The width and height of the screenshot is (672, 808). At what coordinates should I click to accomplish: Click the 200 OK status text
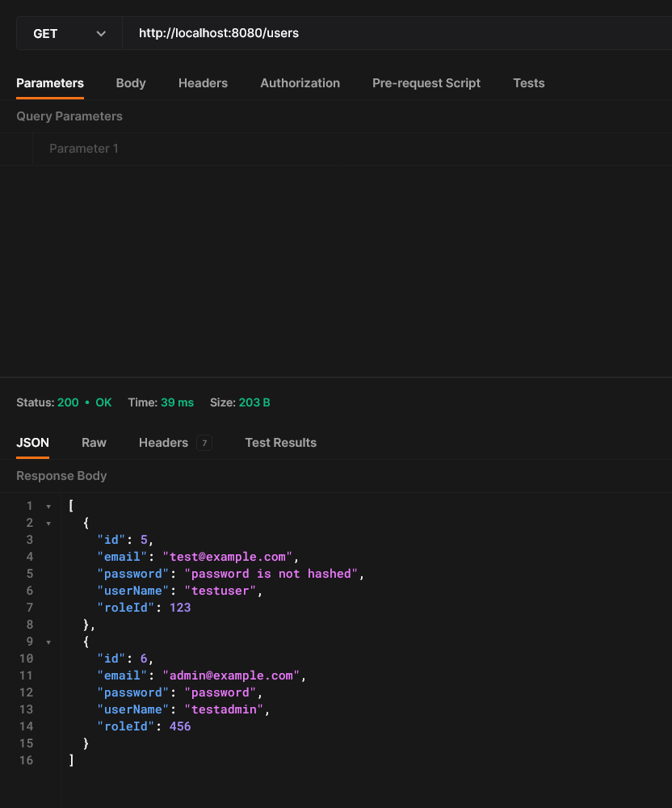click(x=84, y=402)
